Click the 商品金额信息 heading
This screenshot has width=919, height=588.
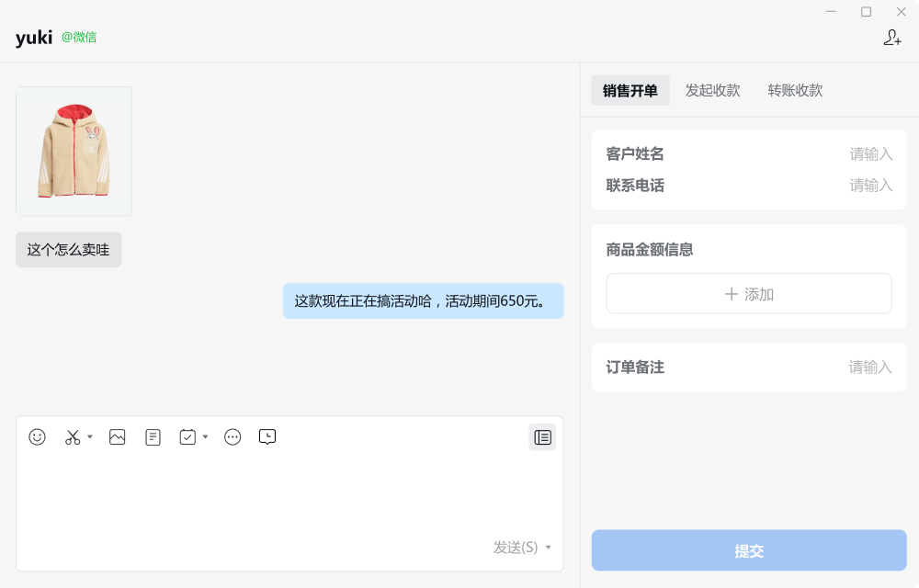click(x=650, y=250)
